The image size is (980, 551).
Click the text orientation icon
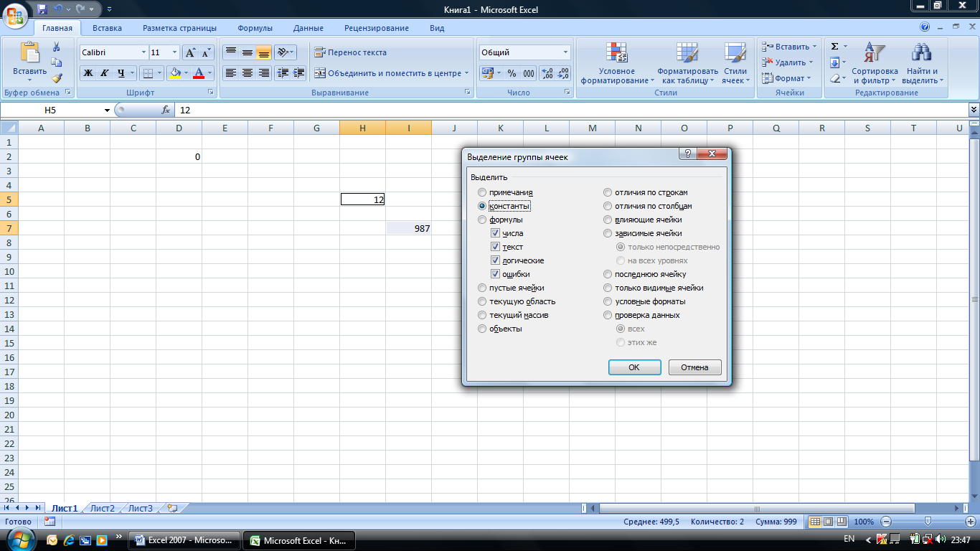coord(282,52)
